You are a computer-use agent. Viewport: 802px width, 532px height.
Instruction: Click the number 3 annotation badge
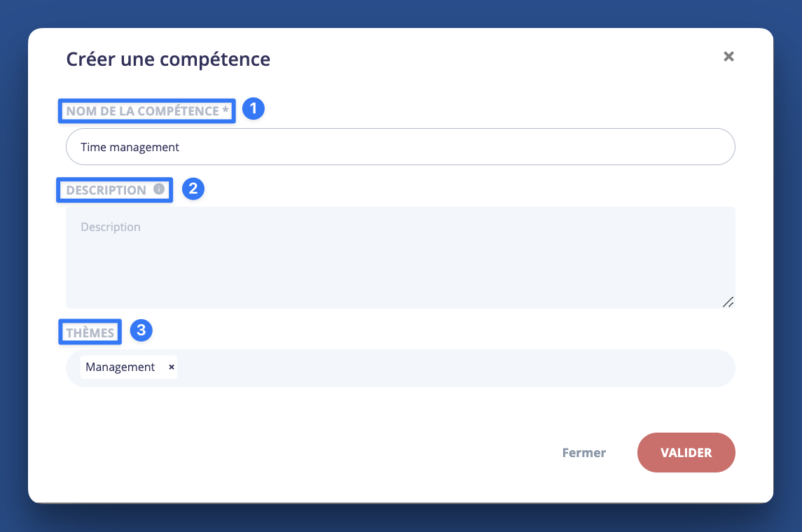coord(141,330)
